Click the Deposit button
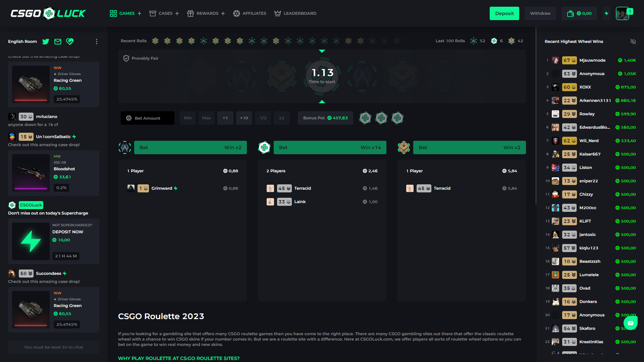Viewport: 644px width, 362px height. click(504, 13)
